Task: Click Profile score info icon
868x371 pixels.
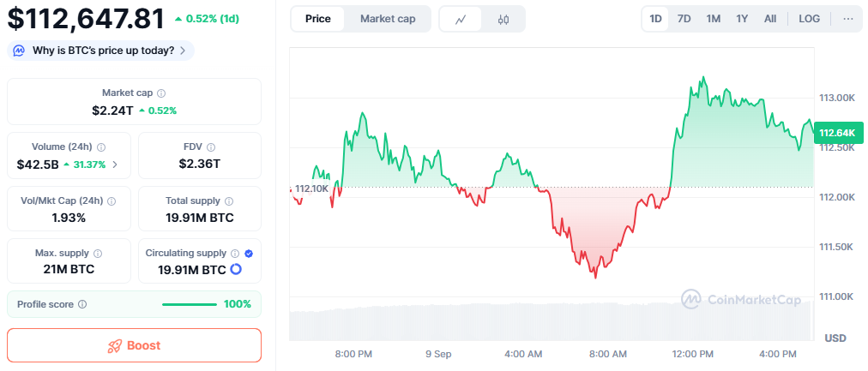Action: 81,304
